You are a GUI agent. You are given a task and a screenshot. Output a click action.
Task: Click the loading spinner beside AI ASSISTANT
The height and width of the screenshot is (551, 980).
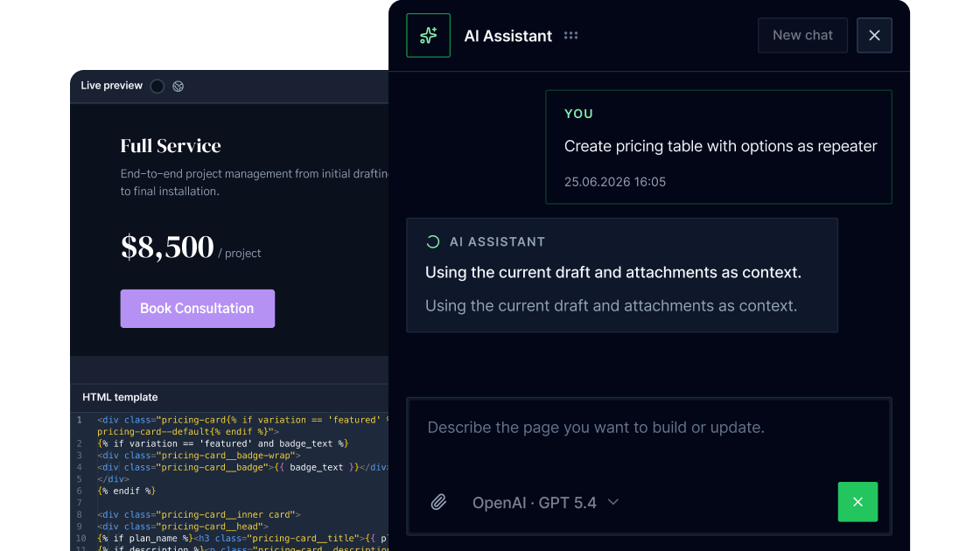point(432,241)
